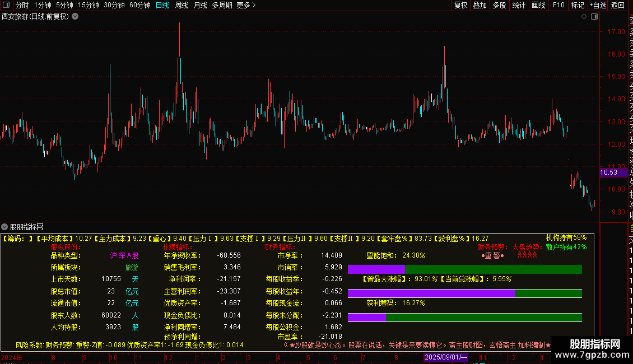Screen dimensions: 633x364
Task: Click the 量能饱和 purple progress bar
Action: coord(376,269)
